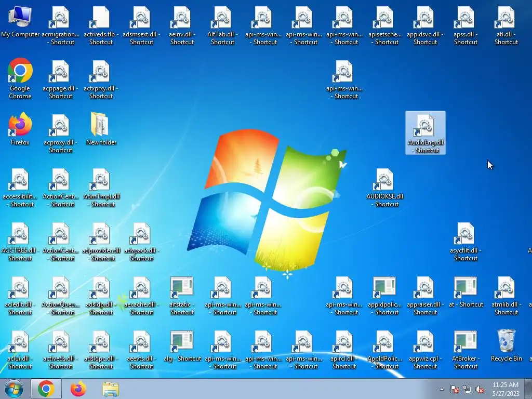Select the AtBroker shortcut icon

tap(465, 350)
